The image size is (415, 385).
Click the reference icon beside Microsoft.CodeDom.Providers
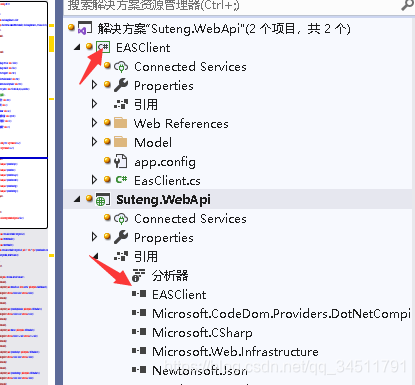(x=139, y=313)
